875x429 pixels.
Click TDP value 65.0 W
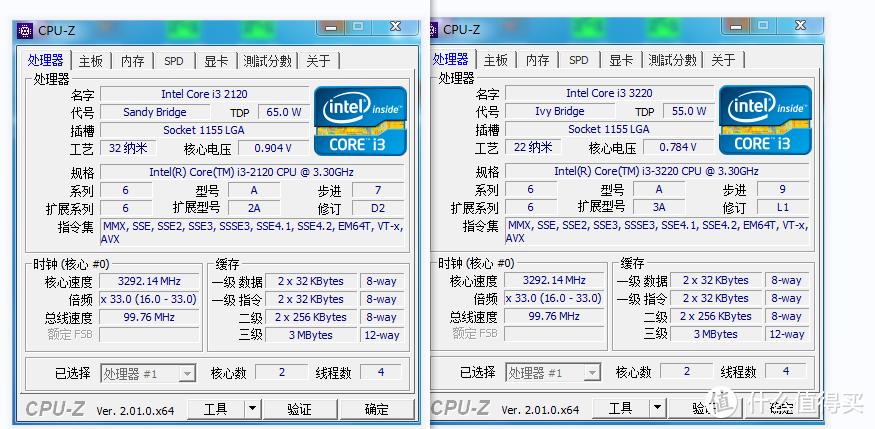(283, 112)
